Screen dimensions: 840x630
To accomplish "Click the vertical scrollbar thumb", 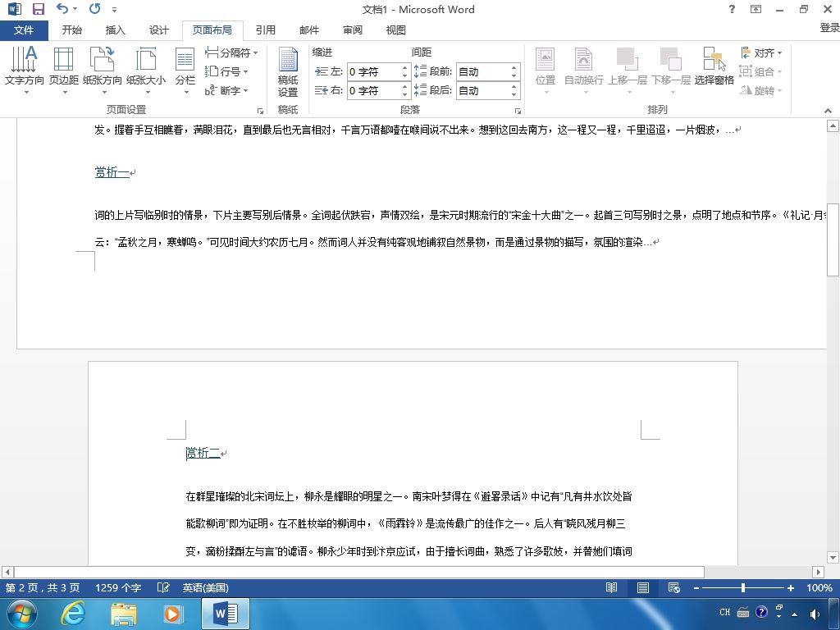I will coord(833,240).
